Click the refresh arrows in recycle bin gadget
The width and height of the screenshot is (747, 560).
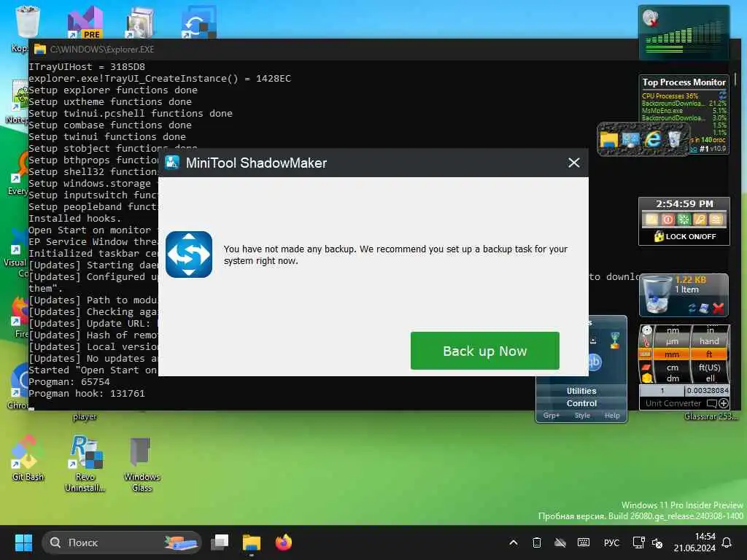coord(692,308)
